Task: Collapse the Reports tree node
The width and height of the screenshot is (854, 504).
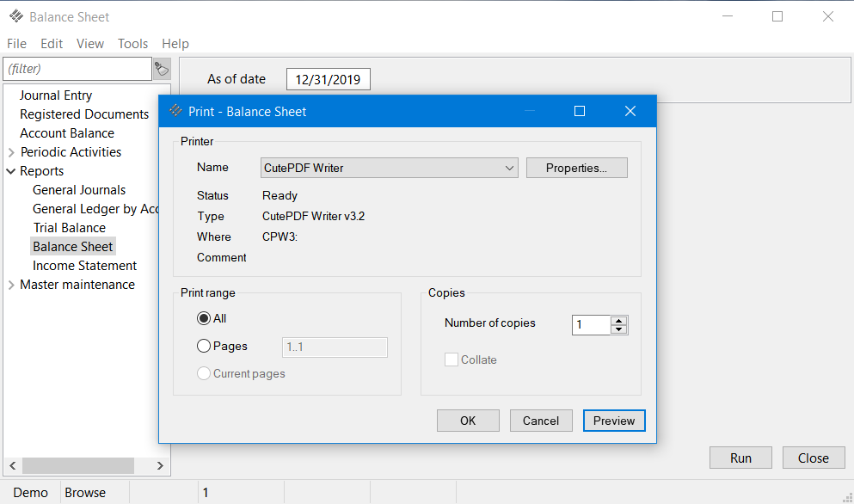Action: coord(11,171)
